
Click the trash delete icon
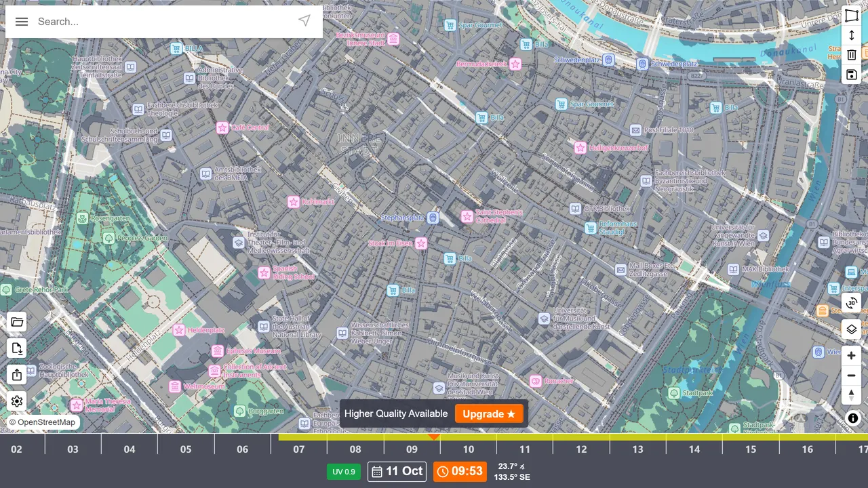click(852, 55)
